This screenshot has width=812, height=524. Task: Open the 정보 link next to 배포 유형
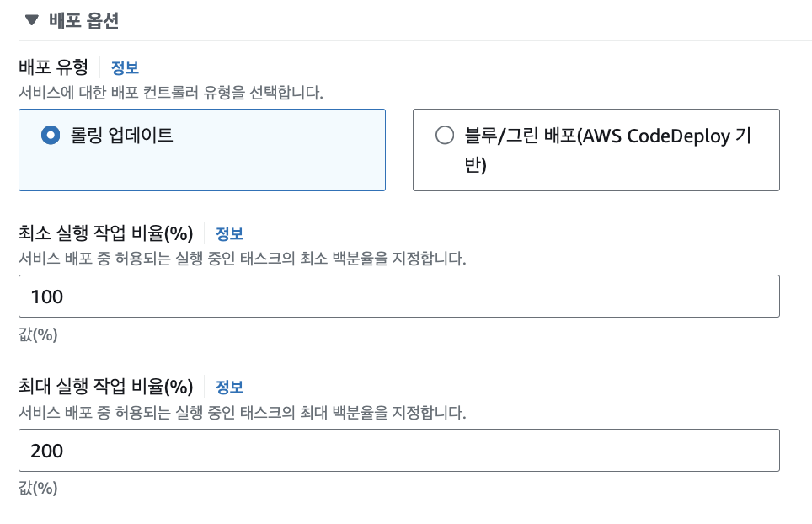pos(123,67)
